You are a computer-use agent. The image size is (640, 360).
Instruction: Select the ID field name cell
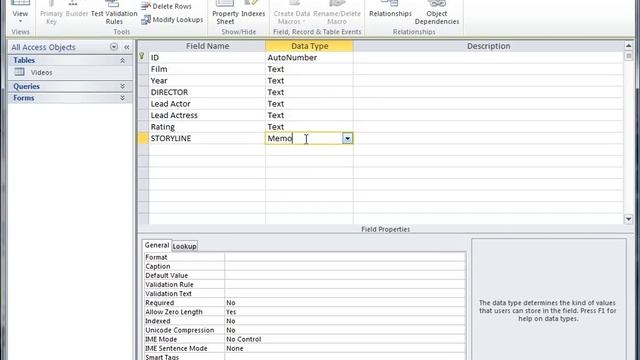coord(207,58)
